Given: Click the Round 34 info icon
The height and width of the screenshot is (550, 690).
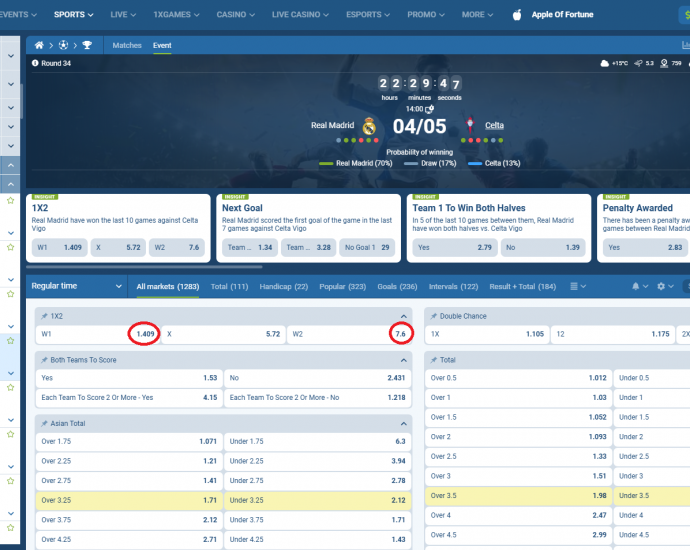Looking at the screenshot, I should pos(35,63).
